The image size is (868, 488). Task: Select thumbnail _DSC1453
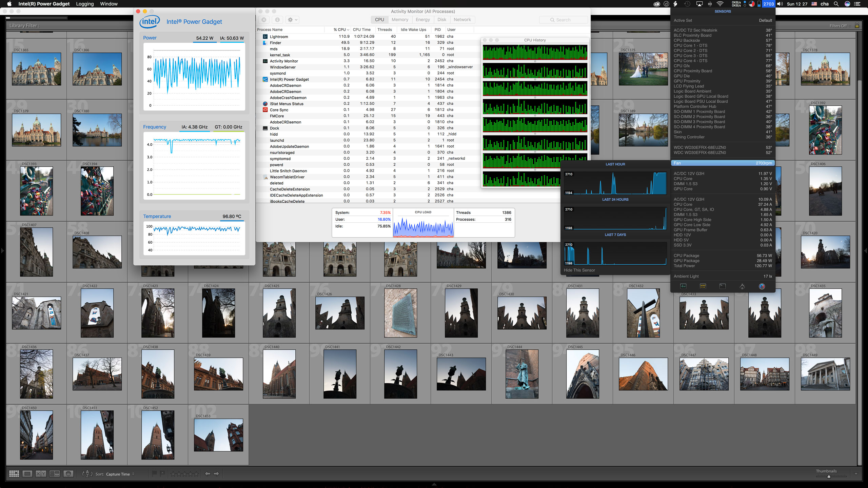pos(218,435)
